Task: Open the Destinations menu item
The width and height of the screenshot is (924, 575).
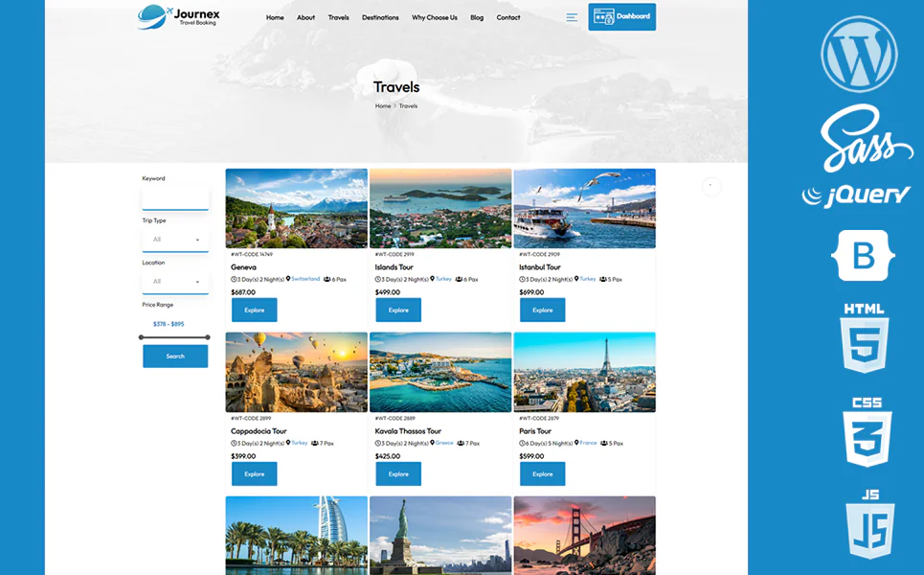Action: (x=380, y=17)
